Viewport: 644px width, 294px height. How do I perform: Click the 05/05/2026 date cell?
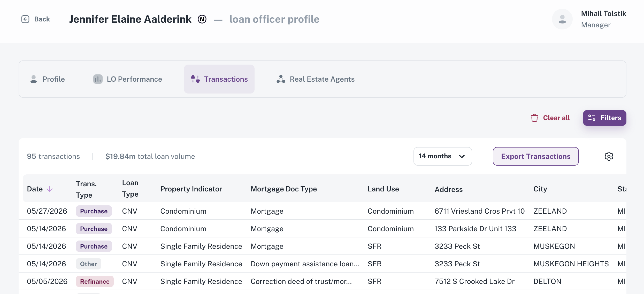47,281
